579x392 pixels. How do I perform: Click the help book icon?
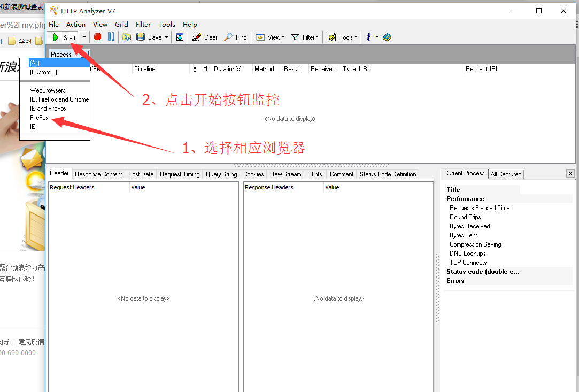click(387, 37)
